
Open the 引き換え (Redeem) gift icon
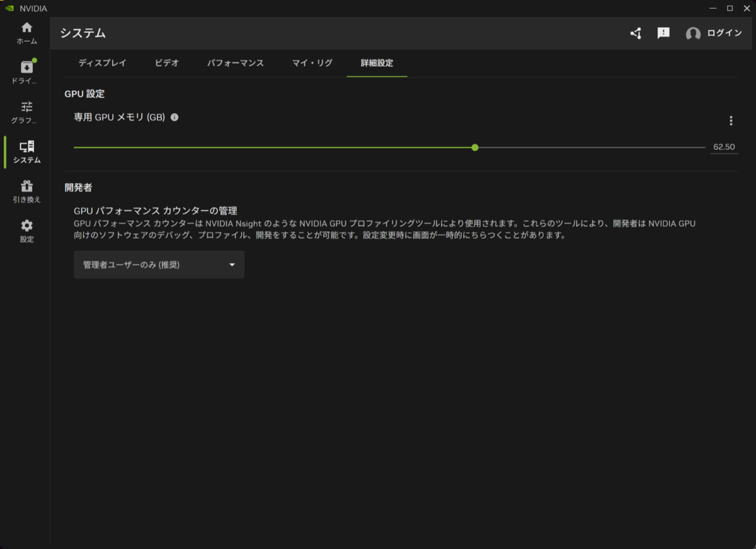pyautogui.click(x=26, y=192)
